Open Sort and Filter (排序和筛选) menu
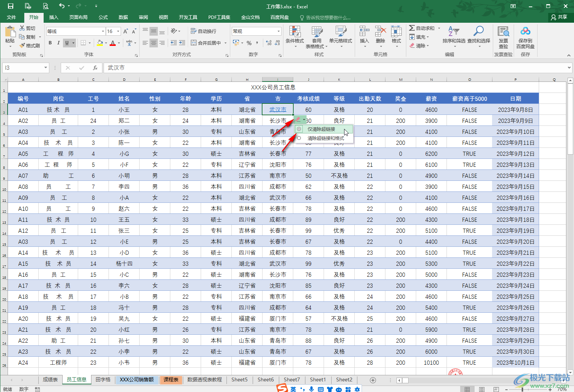The height and width of the screenshot is (392, 574). click(454, 37)
